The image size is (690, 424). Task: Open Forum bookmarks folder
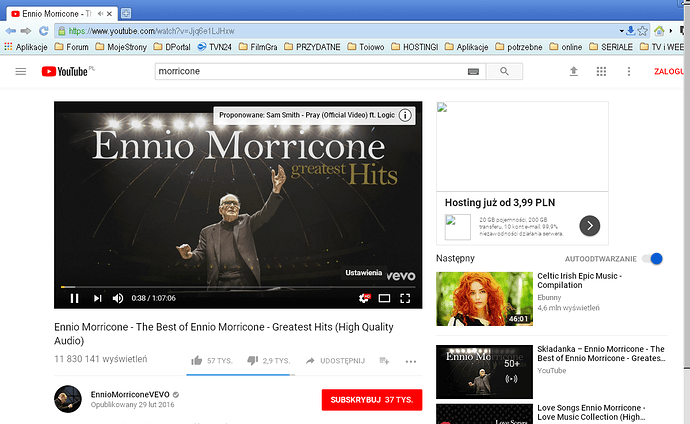71,47
